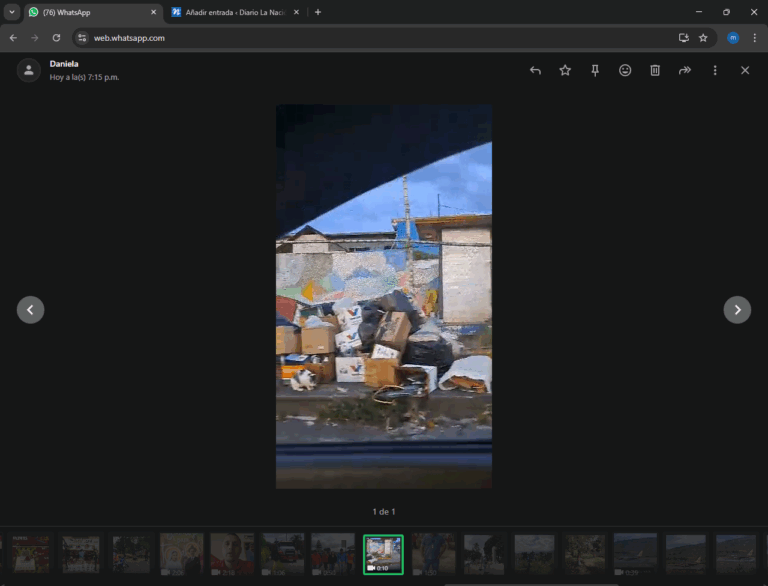Delete the media using the trash icon

click(655, 70)
